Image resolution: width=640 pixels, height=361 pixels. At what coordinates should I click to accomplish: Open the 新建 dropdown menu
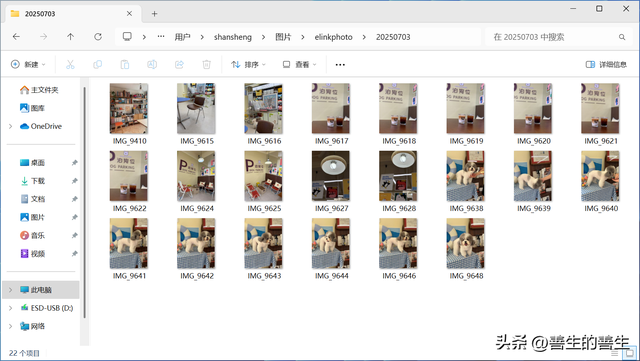pyautogui.click(x=28, y=65)
